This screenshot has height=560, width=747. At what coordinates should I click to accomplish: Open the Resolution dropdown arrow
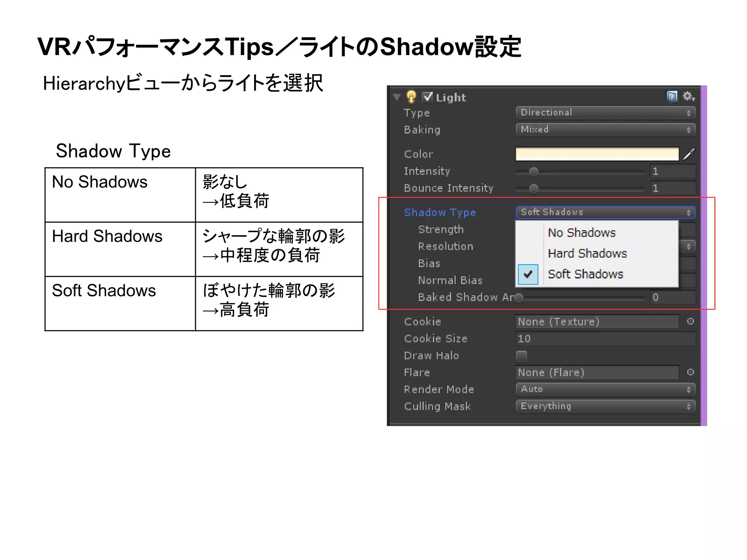click(x=688, y=246)
